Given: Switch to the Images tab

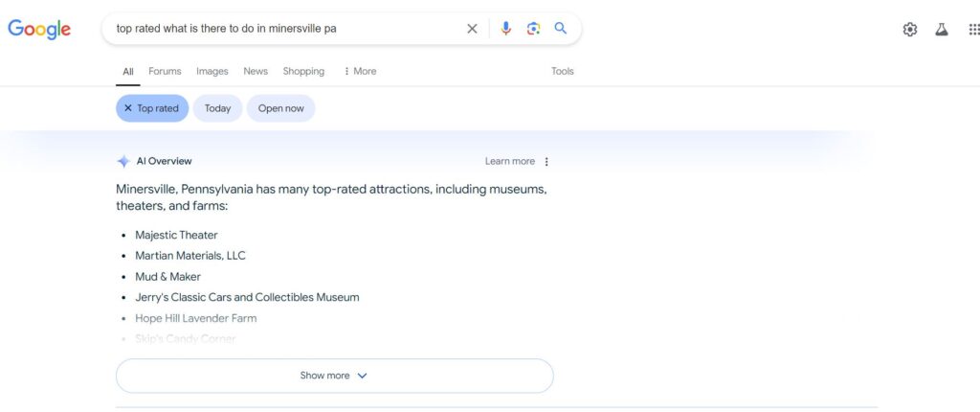Looking at the screenshot, I should pos(212,71).
